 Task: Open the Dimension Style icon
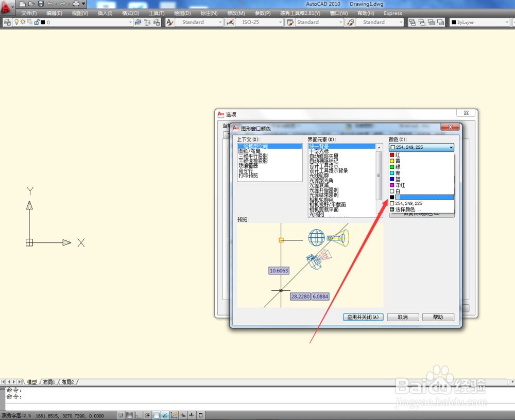click(230, 22)
